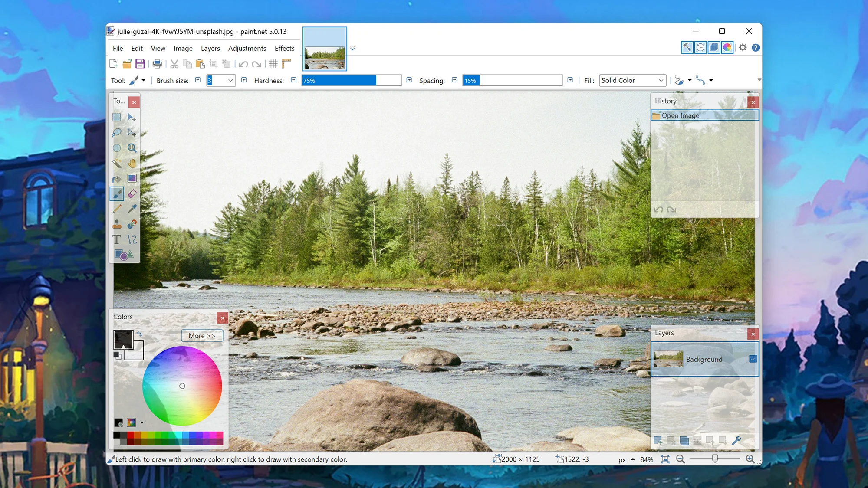Select the Gradient tool
The height and width of the screenshot is (488, 868).
132,178
